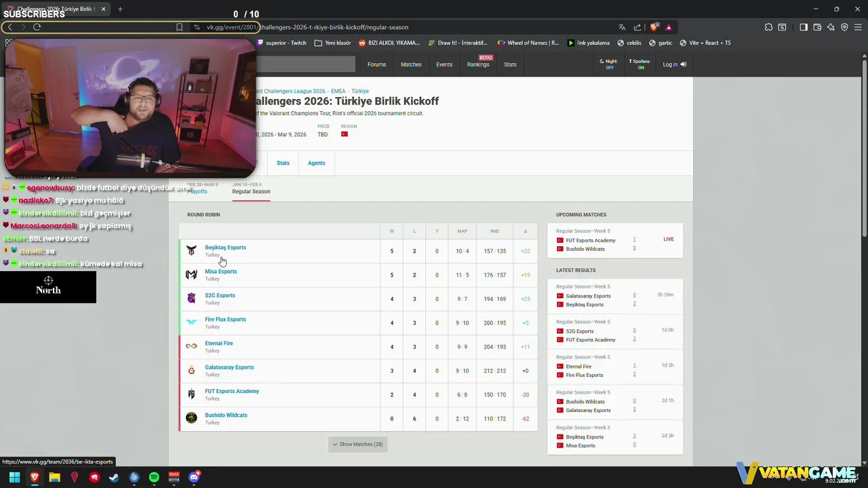
Task: Open the S2G vs FUT Academy result
Action: click(615, 331)
